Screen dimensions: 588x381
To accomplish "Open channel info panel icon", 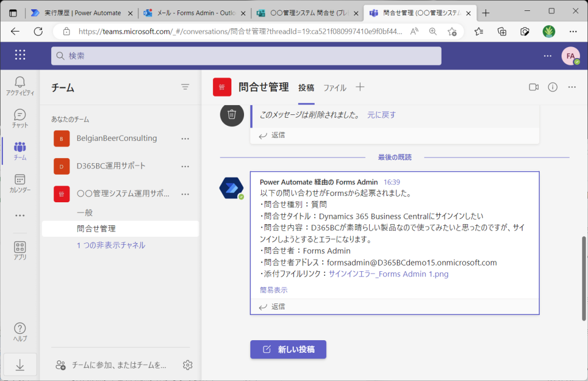I will tap(552, 87).
